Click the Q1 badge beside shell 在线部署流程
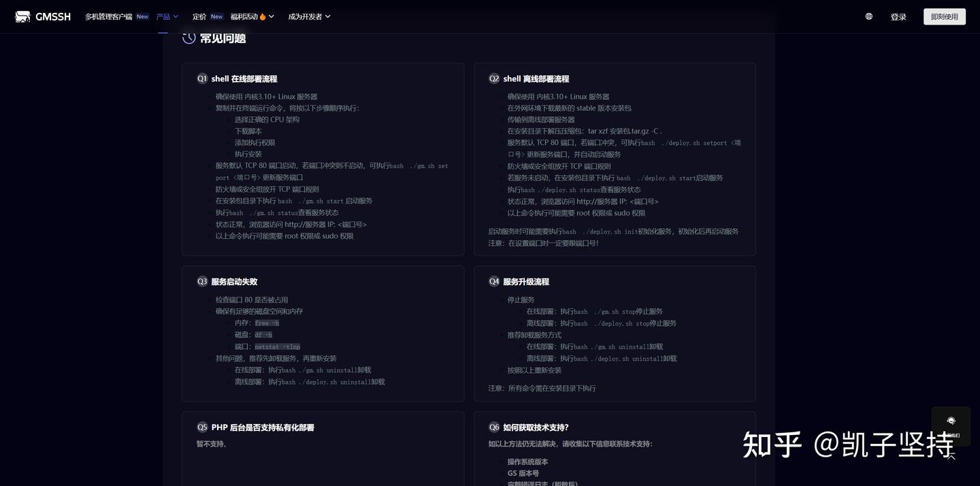980x486 pixels. click(x=202, y=78)
